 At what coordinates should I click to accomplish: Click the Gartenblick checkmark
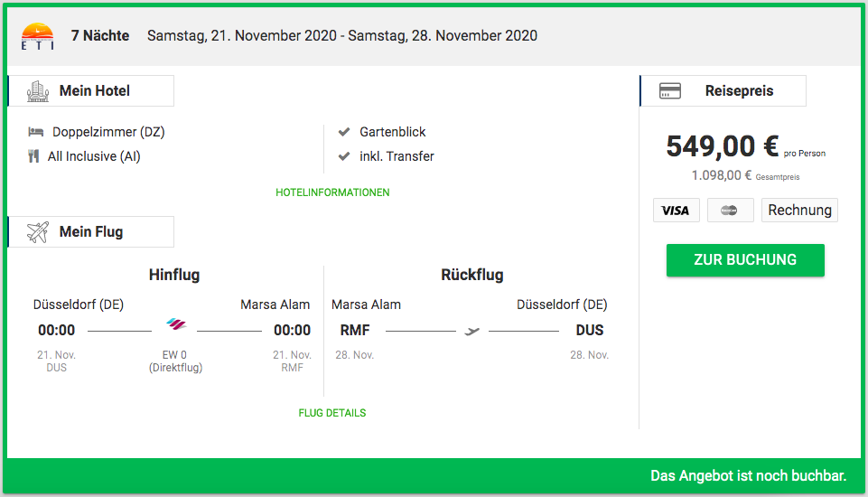click(344, 132)
